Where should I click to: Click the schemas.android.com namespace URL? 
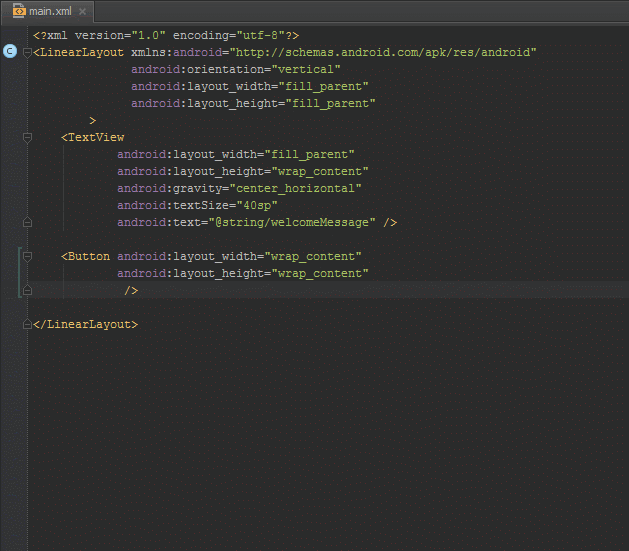pyautogui.click(x=383, y=53)
